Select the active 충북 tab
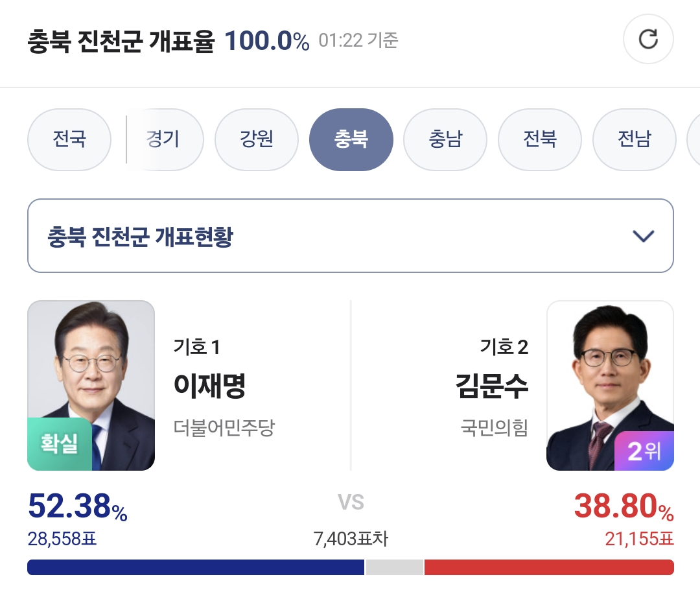 pyautogui.click(x=351, y=139)
